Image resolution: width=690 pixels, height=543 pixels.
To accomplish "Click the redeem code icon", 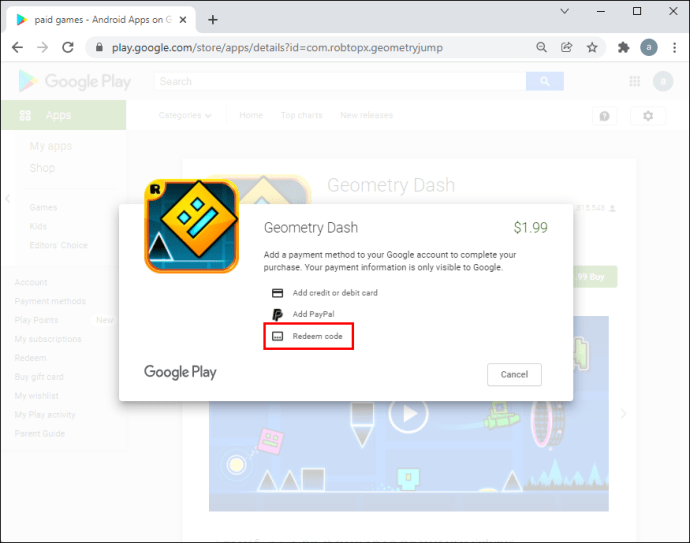I will [x=278, y=337].
